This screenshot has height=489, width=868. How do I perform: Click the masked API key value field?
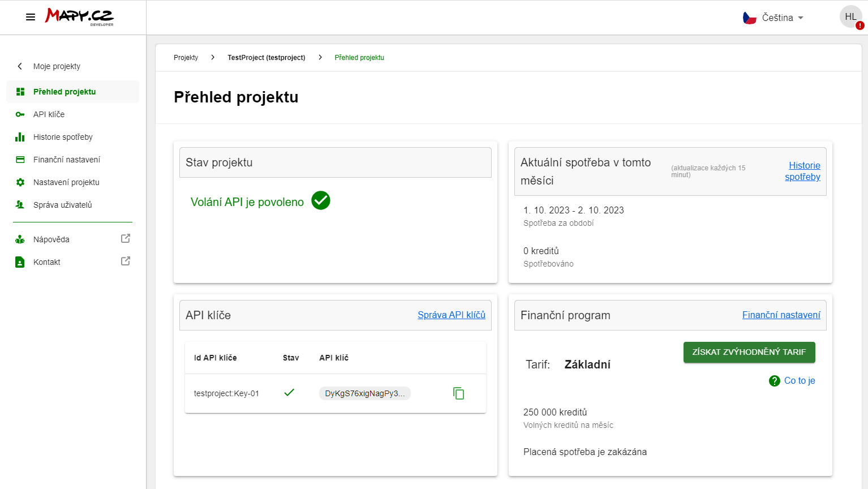click(x=364, y=393)
